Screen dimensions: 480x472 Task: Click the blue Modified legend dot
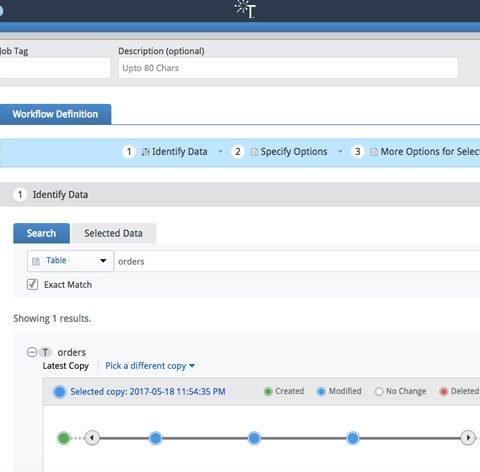[321, 391]
